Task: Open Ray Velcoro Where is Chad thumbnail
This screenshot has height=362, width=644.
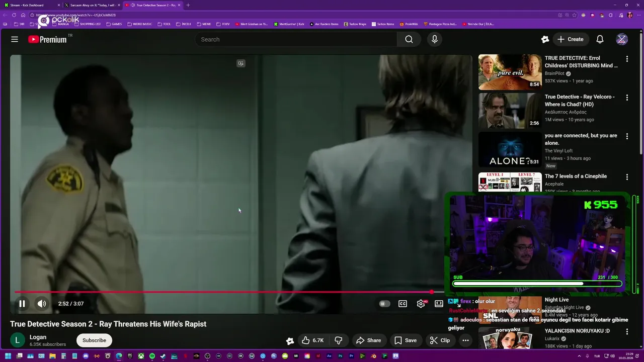Action: tap(510, 111)
